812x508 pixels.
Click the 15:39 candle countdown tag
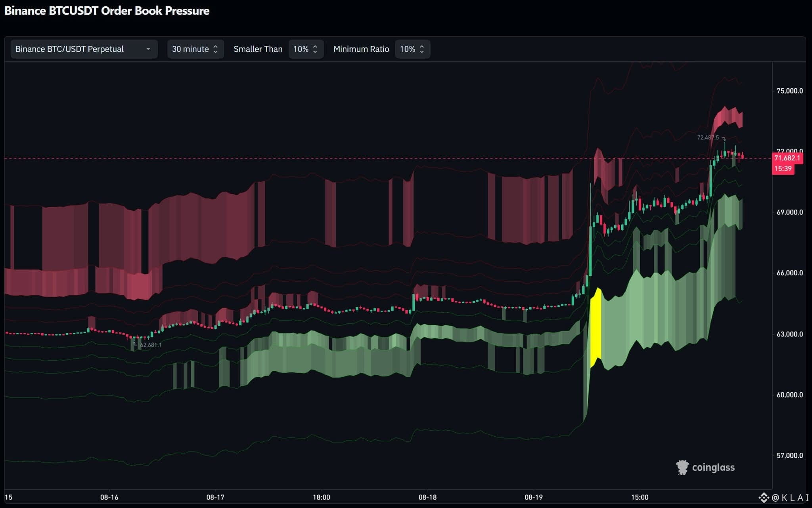pos(783,169)
